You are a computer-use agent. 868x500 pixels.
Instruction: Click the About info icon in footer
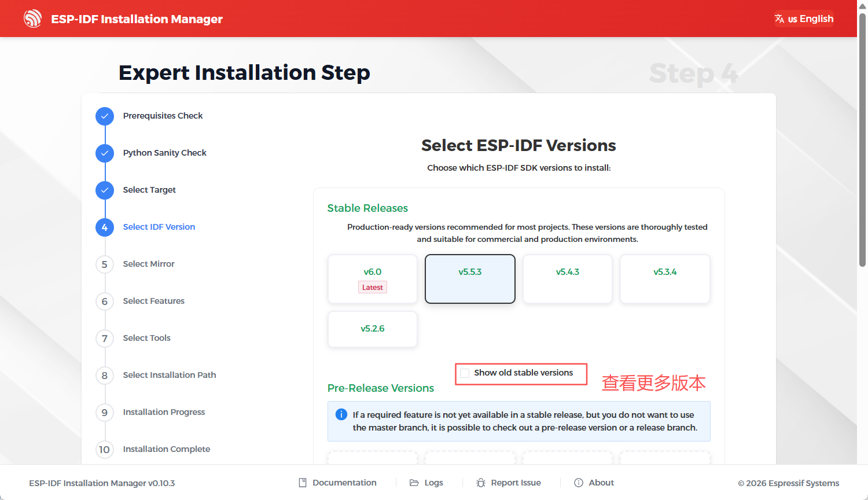579,483
